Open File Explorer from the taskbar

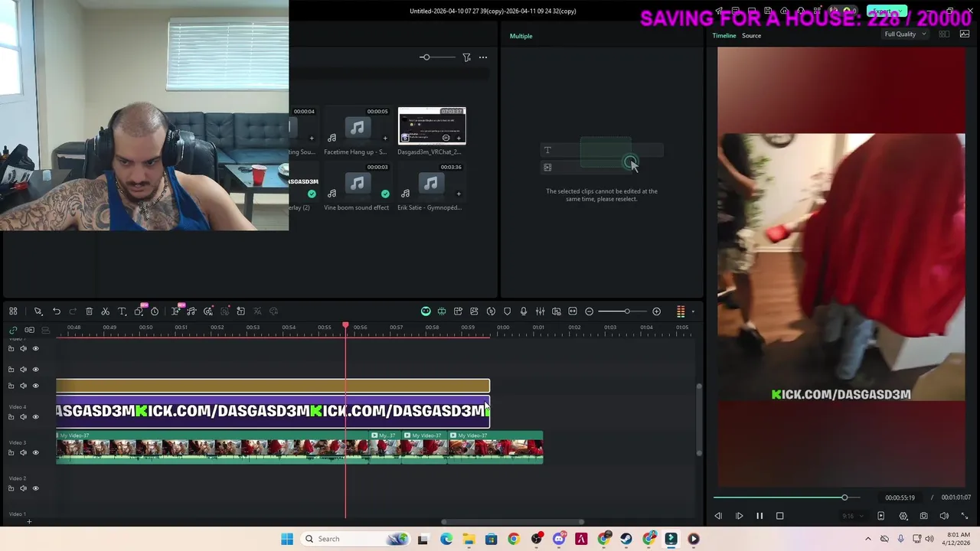(469, 539)
